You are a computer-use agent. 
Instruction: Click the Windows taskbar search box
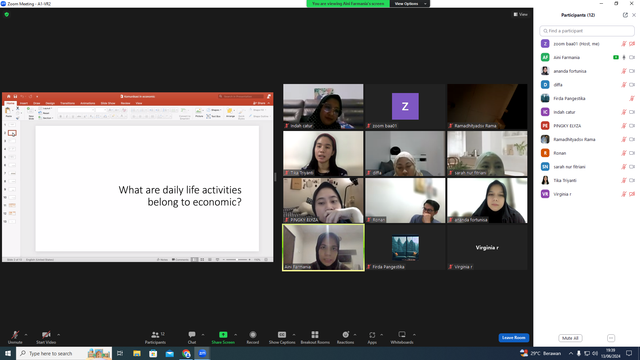(64, 353)
